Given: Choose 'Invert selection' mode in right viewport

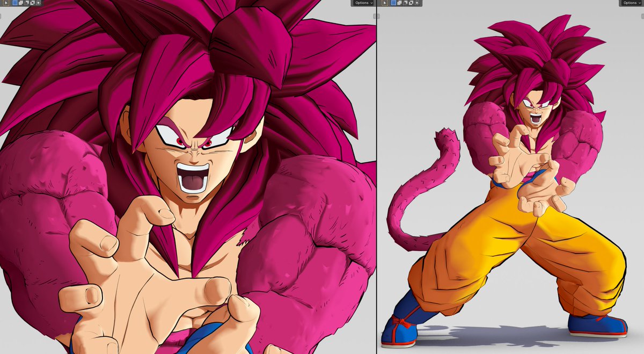Looking at the screenshot, I should point(411,3).
